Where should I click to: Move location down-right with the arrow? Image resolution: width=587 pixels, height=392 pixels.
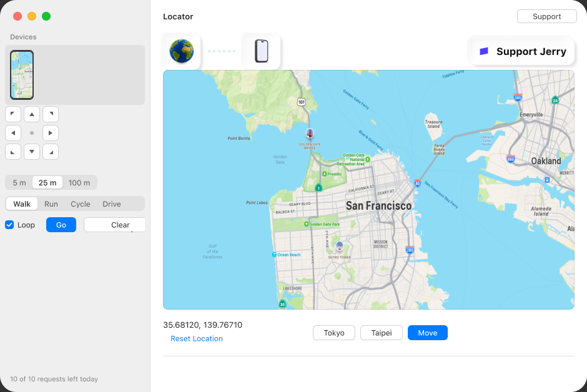click(51, 152)
